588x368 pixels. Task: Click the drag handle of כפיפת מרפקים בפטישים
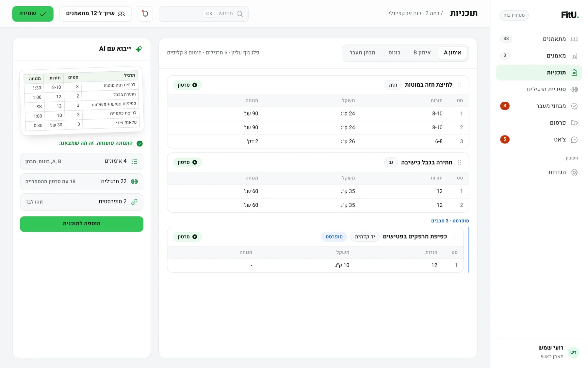point(454,237)
